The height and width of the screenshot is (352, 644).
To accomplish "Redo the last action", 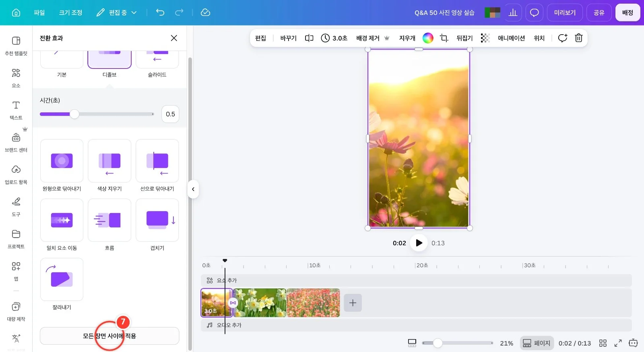I will point(179,12).
